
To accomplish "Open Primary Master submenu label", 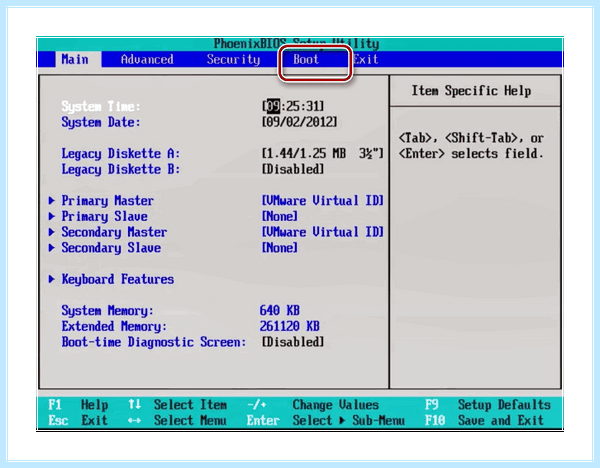I will tap(108, 201).
